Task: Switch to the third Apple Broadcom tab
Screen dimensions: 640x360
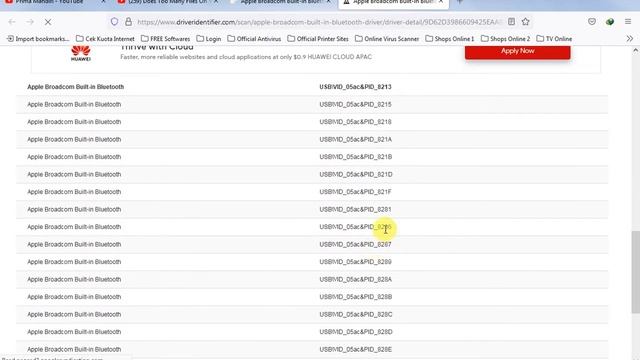Action: pyautogui.click(x=281, y=2)
